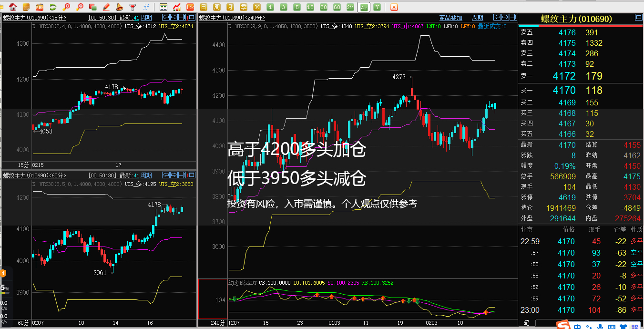The height and width of the screenshot is (329, 644).
Task: Select the red pencil drawing tool
Action: pos(106,7)
